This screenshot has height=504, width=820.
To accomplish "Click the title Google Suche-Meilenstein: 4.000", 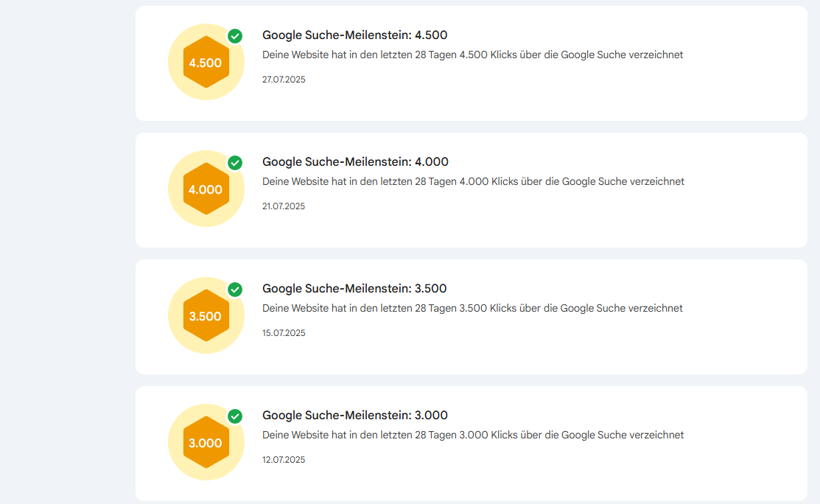I will click(x=356, y=161).
